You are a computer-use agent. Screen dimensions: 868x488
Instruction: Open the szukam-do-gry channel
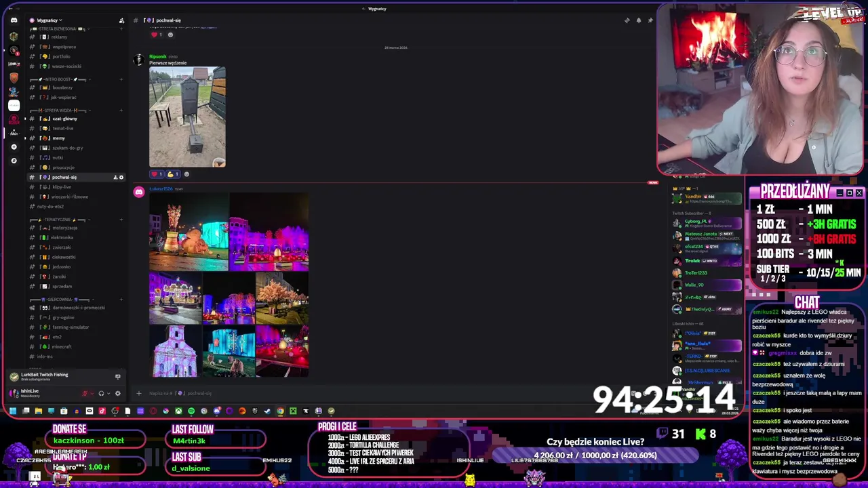(77, 148)
